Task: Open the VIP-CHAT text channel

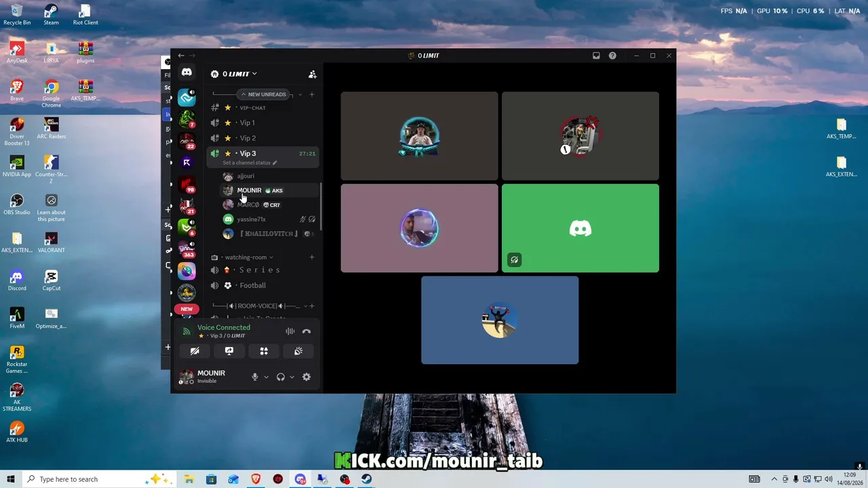Action: coord(262,108)
